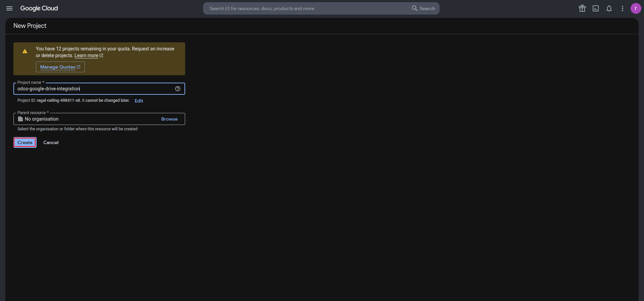Open the main navigation hamburger menu

coord(9,8)
